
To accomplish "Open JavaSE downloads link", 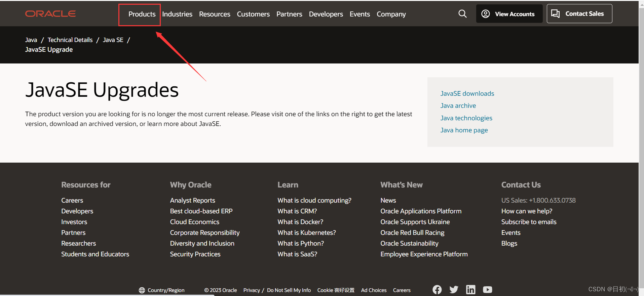I will tap(467, 93).
